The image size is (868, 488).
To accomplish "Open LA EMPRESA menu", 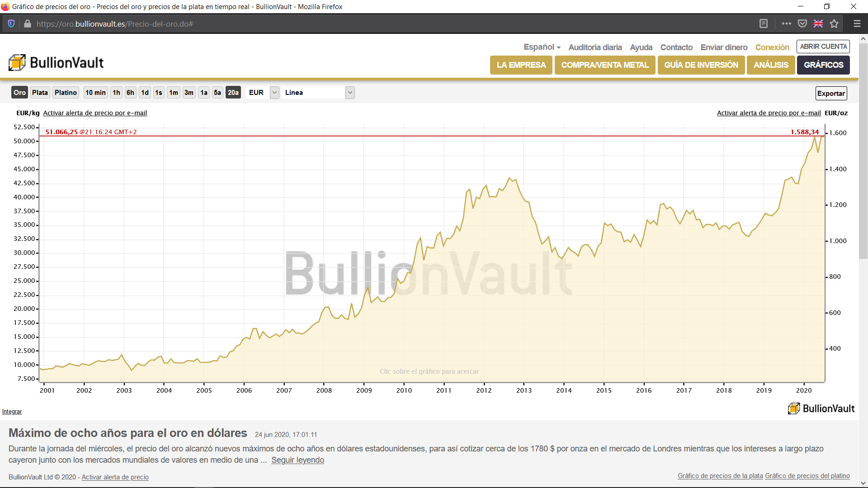I will [x=521, y=65].
